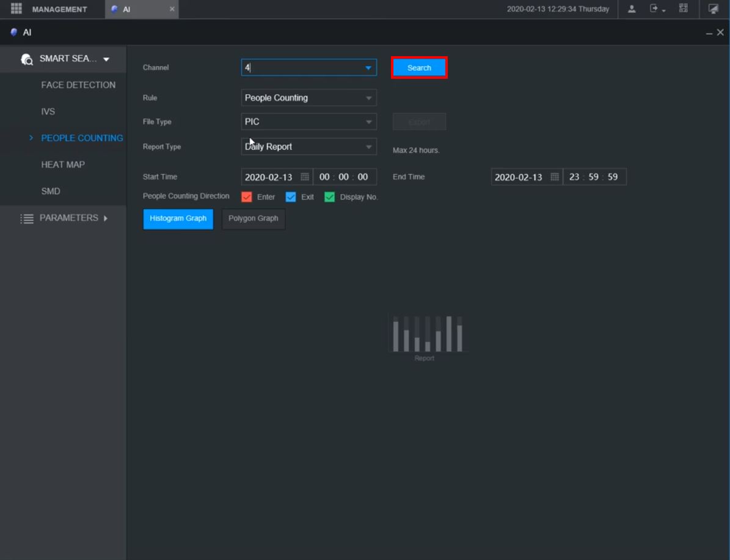Toggle the Exit direction checkbox
730x560 pixels.
(291, 197)
